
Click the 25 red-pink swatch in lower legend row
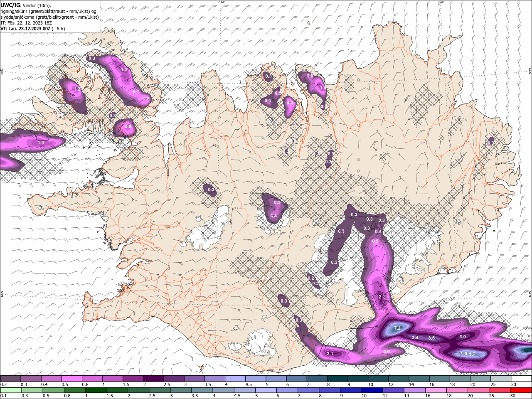point(500,390)
